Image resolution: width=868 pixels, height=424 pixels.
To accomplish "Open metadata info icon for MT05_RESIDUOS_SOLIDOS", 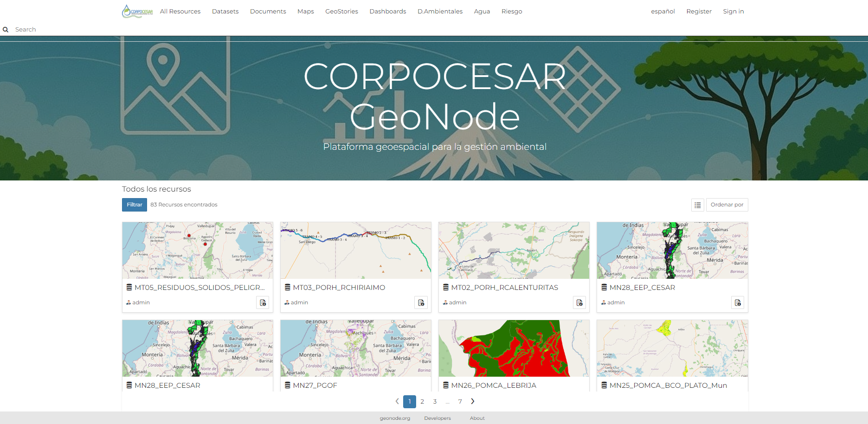I will [x=263, y=302].
